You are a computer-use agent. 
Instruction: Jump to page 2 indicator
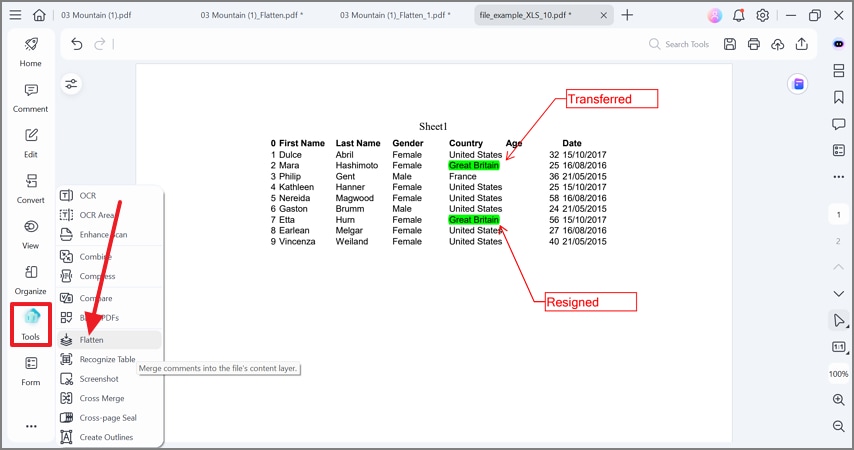pyautogui.click(x=839, y=241)
